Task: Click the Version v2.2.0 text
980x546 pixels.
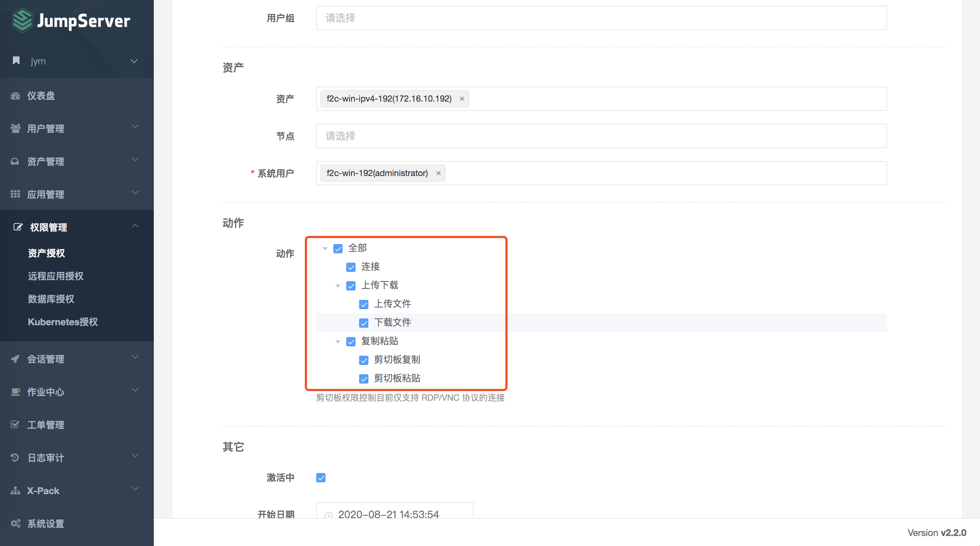Action: [x=937, y=533]
